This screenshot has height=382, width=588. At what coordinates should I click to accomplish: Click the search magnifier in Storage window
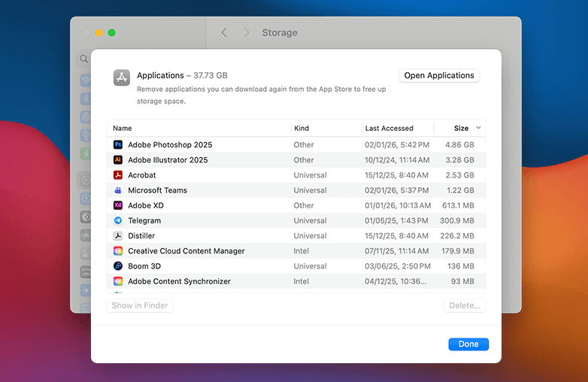pyautogui.click(x=84, y=59)
